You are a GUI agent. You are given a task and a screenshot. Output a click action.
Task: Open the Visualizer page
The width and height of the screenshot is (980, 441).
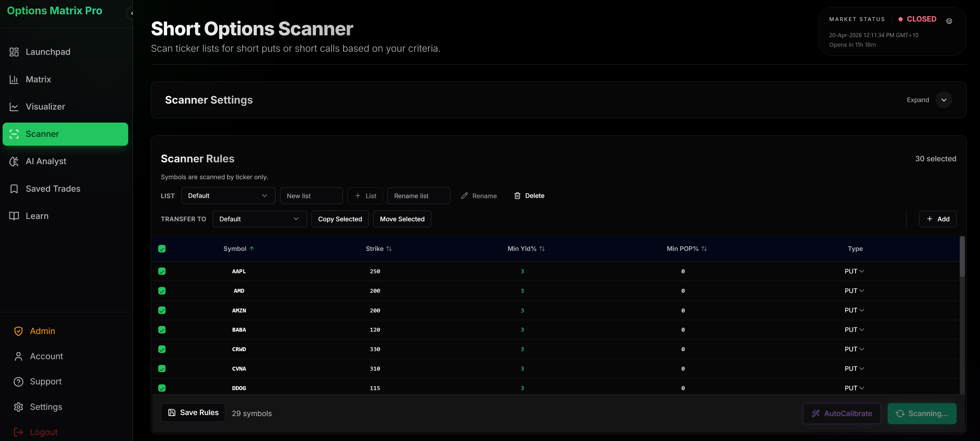click(65, 107)
